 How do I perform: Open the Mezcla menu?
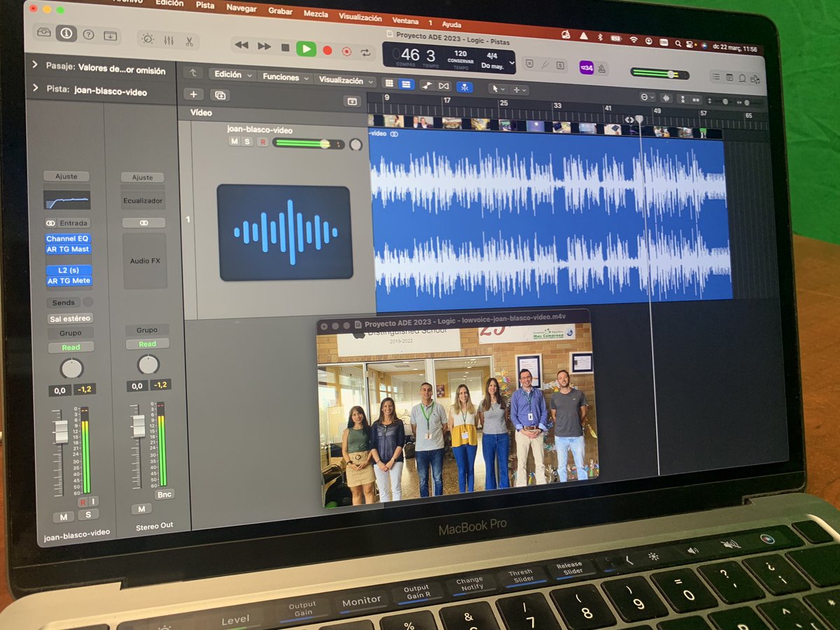tap(316, 13)
